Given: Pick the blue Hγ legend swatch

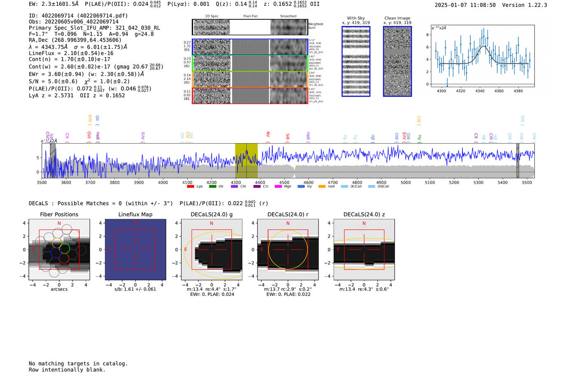Looking at the screenshot, I should click(301, 186).
